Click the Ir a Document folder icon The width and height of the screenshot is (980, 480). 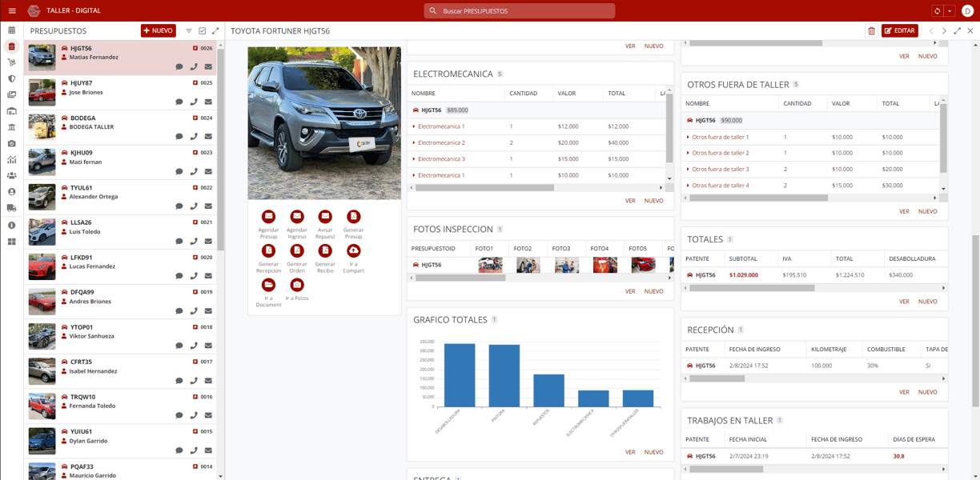click(268, 285)
